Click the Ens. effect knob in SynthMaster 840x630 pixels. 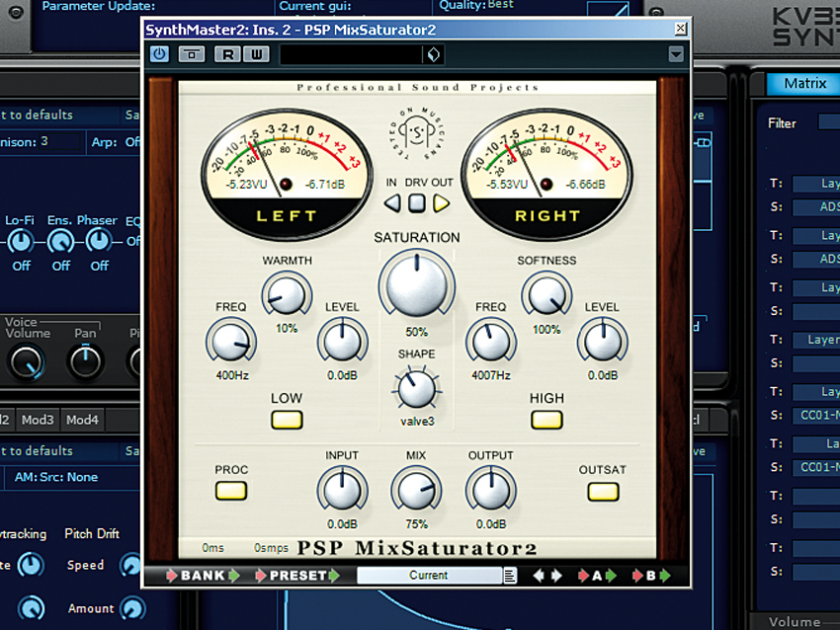pos(60,242)
